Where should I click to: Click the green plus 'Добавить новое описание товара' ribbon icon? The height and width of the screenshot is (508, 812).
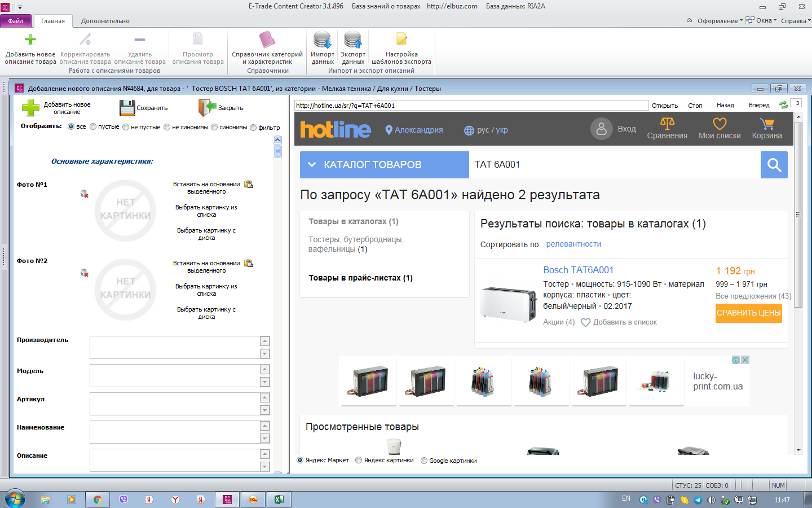click(30, 40)
